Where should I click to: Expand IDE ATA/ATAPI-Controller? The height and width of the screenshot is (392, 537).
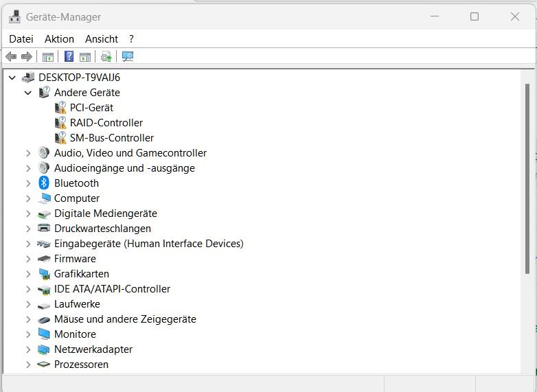click(28, 289)
